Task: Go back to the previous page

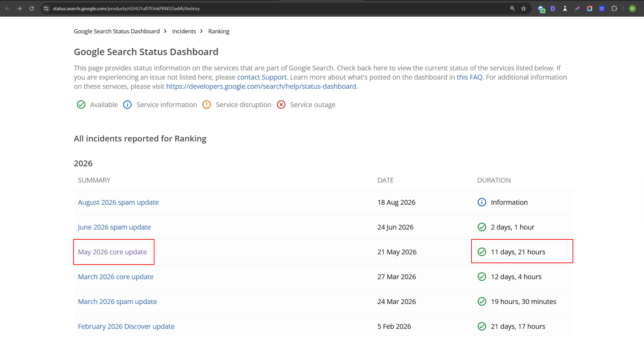Action: 7,9
